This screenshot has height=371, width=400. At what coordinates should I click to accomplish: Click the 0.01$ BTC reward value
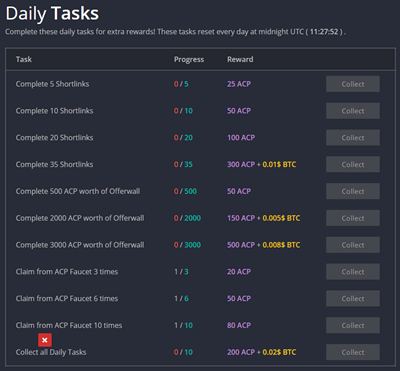point(279,164)
